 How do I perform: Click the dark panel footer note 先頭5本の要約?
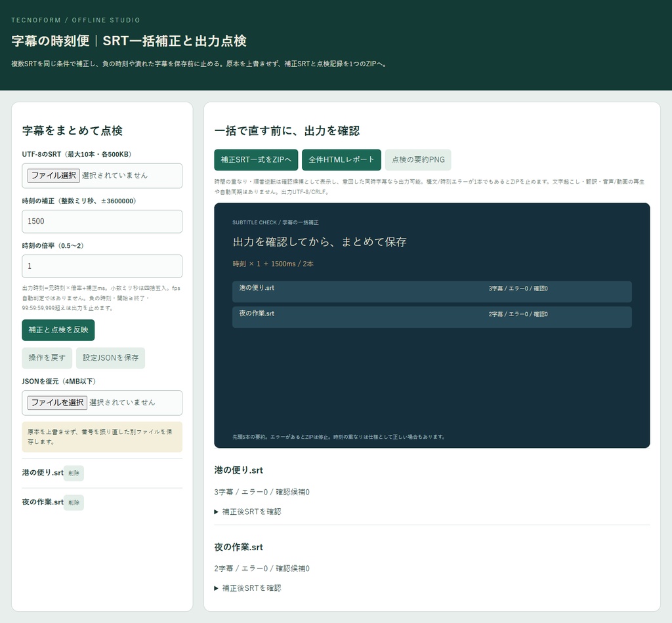(x=339, y=437)
